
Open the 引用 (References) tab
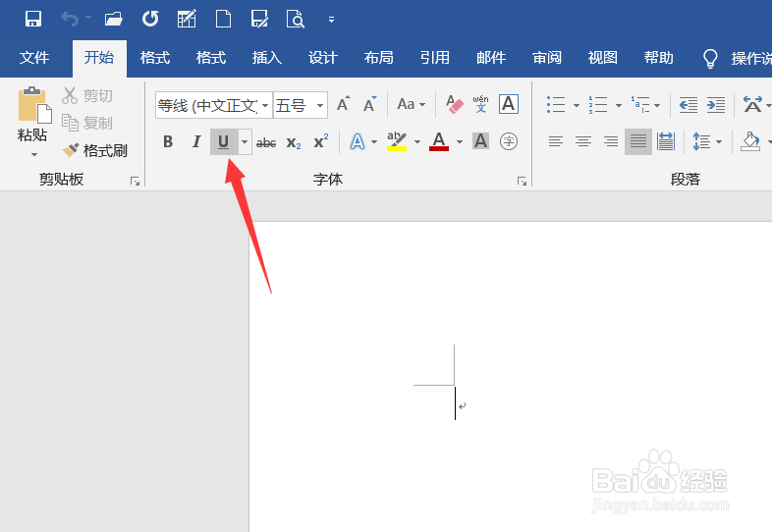(x=435, y=58)
